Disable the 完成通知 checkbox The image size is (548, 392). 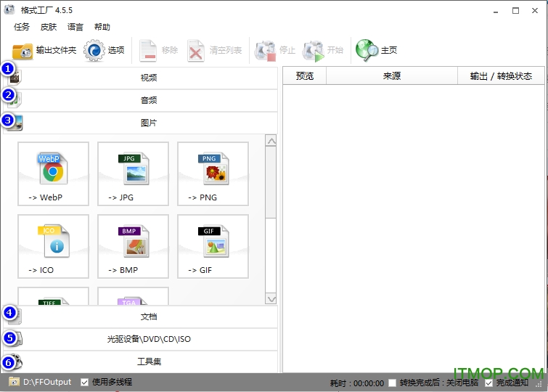[x=488, y=383]
